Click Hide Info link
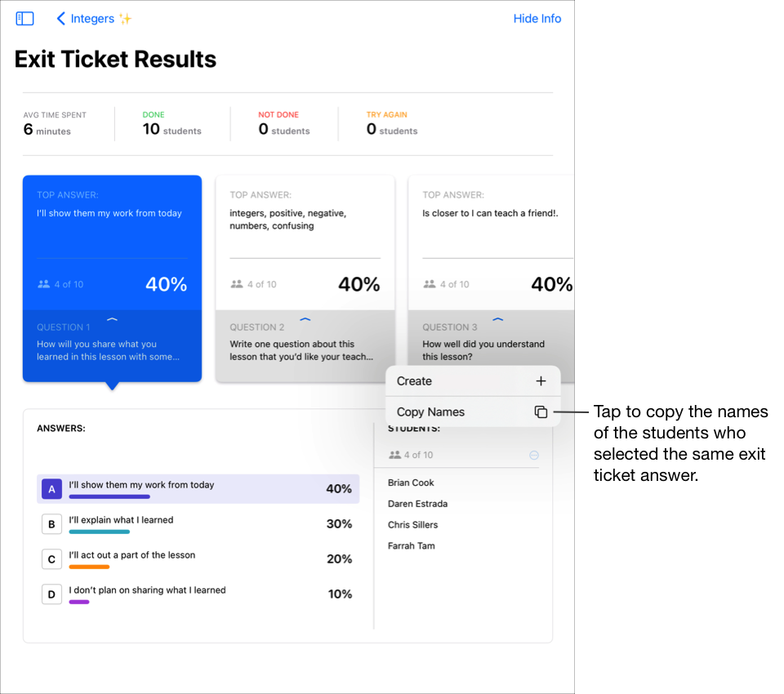 click(x=537, y=19)
